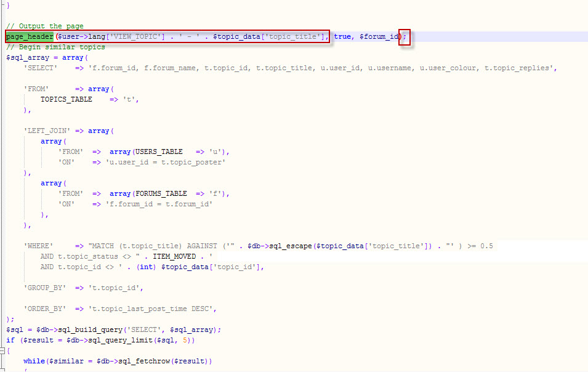Click the sql_build_query method name
The width and height of the screenshot is (588, 372).
pos(91,330)
